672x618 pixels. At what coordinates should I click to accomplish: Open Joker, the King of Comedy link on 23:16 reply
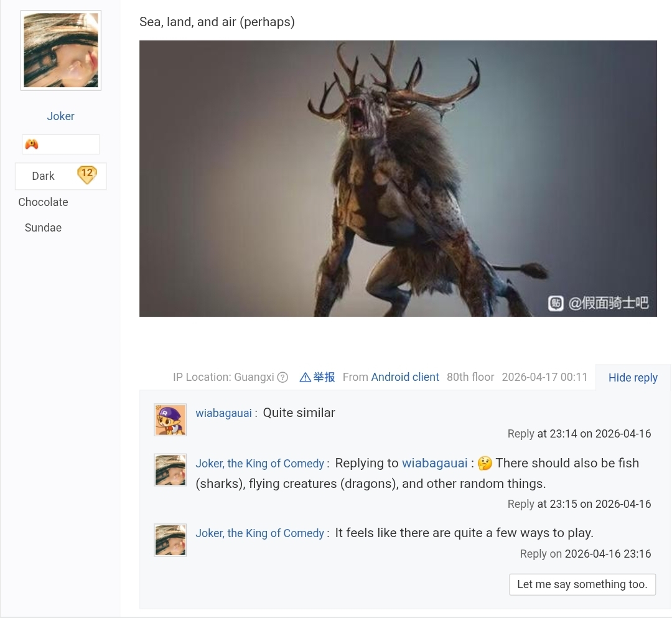click(x=259, y=533)
